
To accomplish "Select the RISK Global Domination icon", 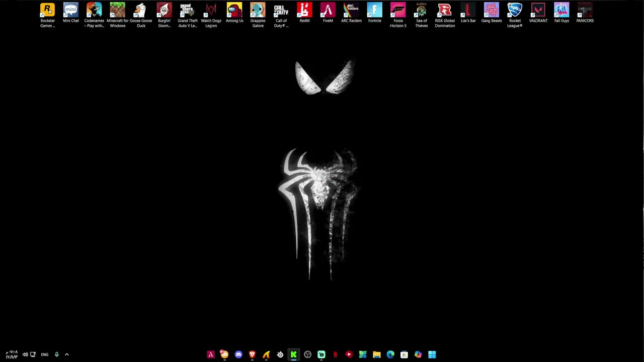I will click(445, 15).
